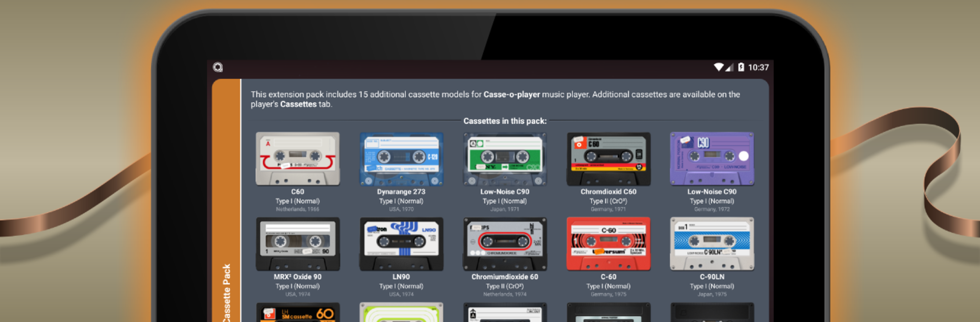
Task: Select the purple Low-Noise C90 Germany cassette
Action: pyautogui.click(x=712, y=159)
